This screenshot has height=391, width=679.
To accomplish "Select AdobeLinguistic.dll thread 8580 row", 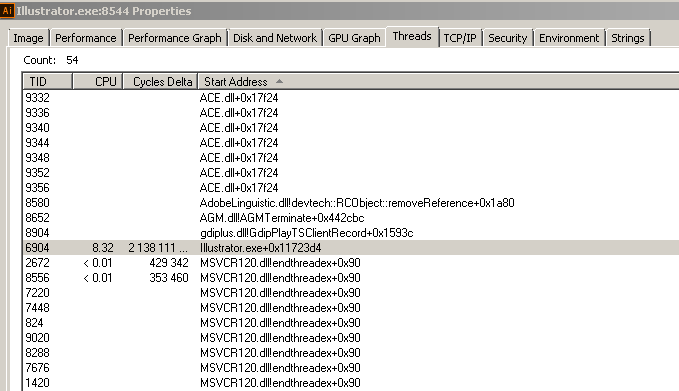I will pos(351,203).
